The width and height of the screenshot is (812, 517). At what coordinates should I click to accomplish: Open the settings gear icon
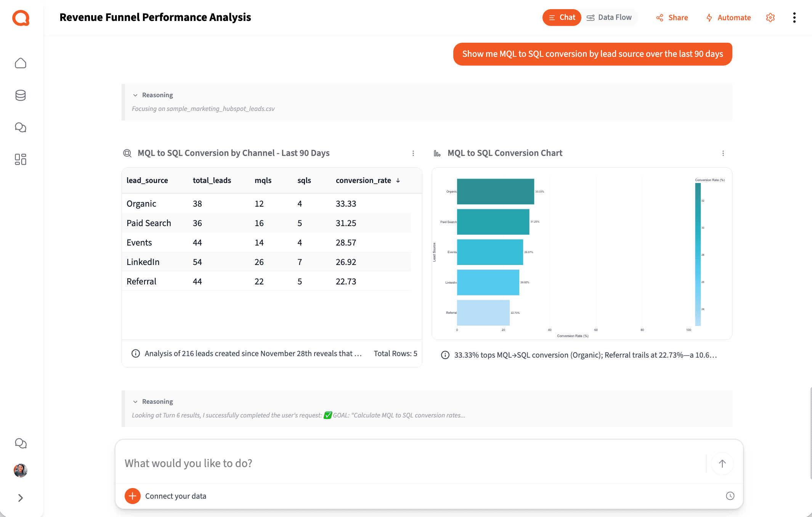point(770,18)
